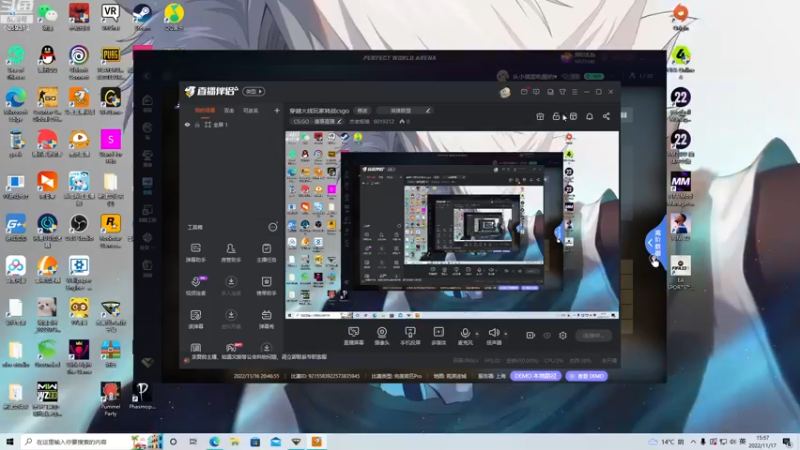Viewport: 800px width, 450px height.
Task: Open the 弹幕秀 tool in the toolbox
Action: click(x=266, y=319)
